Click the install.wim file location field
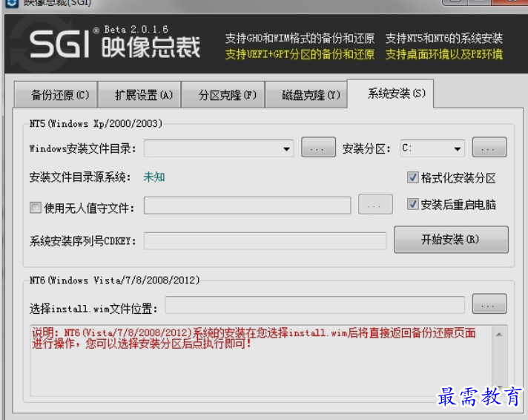Viewport: 528px width, 420px height. point(315,305)
